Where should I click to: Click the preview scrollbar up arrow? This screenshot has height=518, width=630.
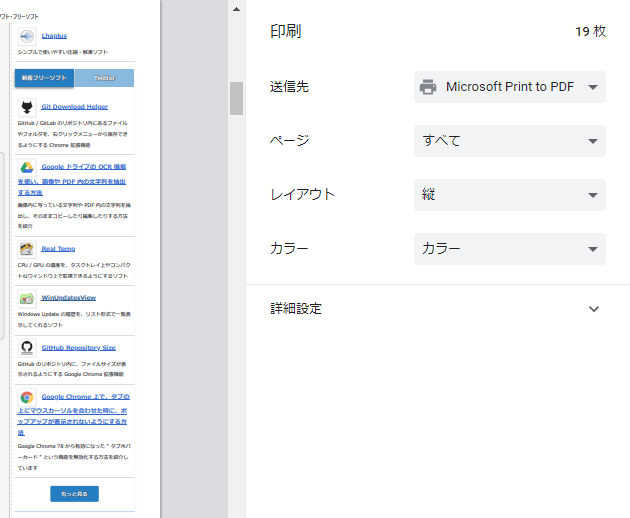click(x=236, y=9)
